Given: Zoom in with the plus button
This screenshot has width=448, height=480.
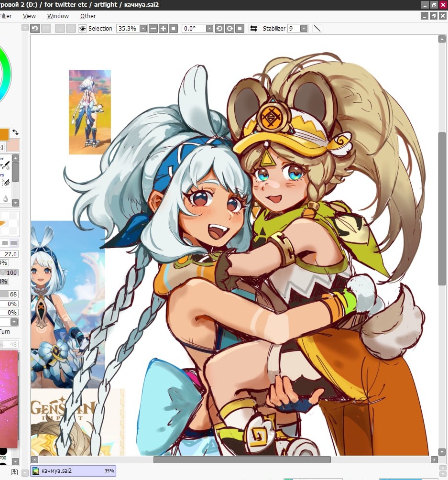Looking at the screenshot, I should [x=163, y=29].
